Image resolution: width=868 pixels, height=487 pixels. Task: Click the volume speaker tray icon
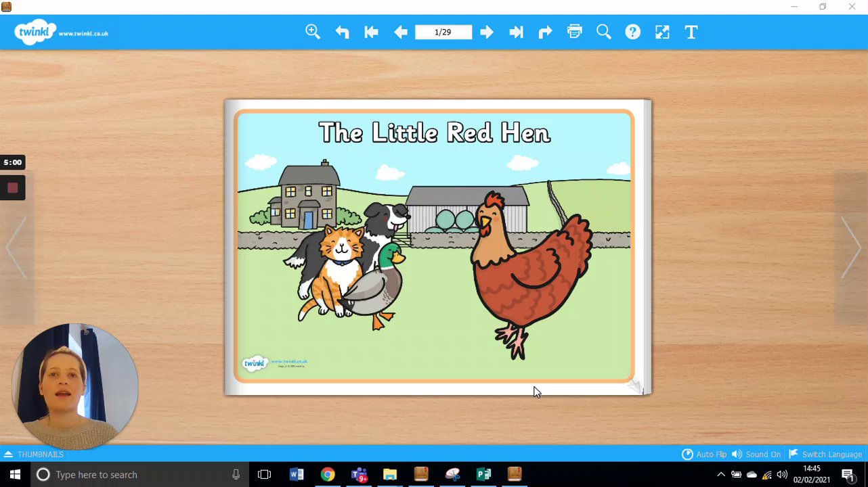click(782, 475)
